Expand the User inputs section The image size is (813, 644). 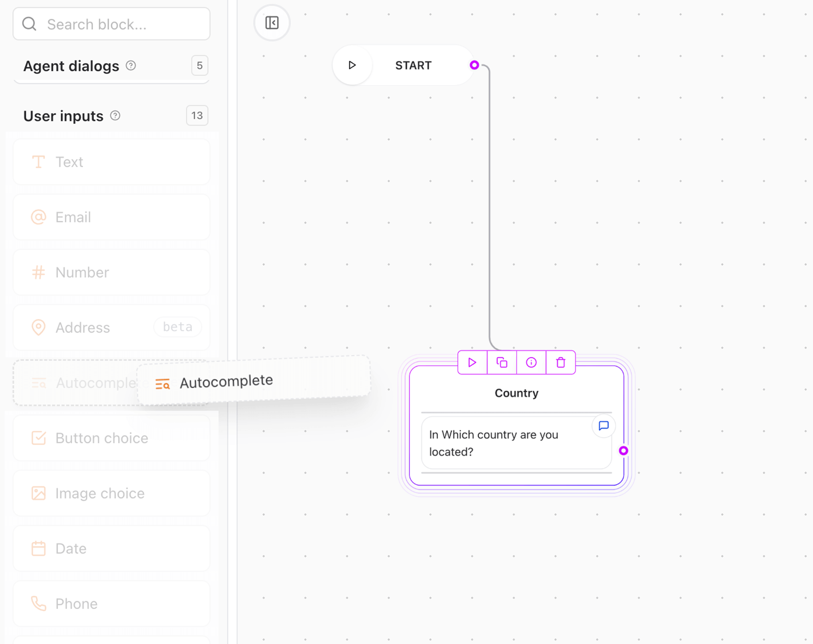pyautogui.click(x=63, y=115)
